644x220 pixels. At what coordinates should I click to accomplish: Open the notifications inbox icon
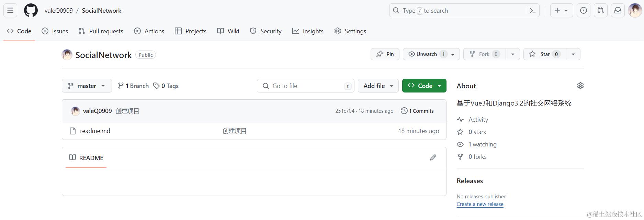(x=618, y=11)
